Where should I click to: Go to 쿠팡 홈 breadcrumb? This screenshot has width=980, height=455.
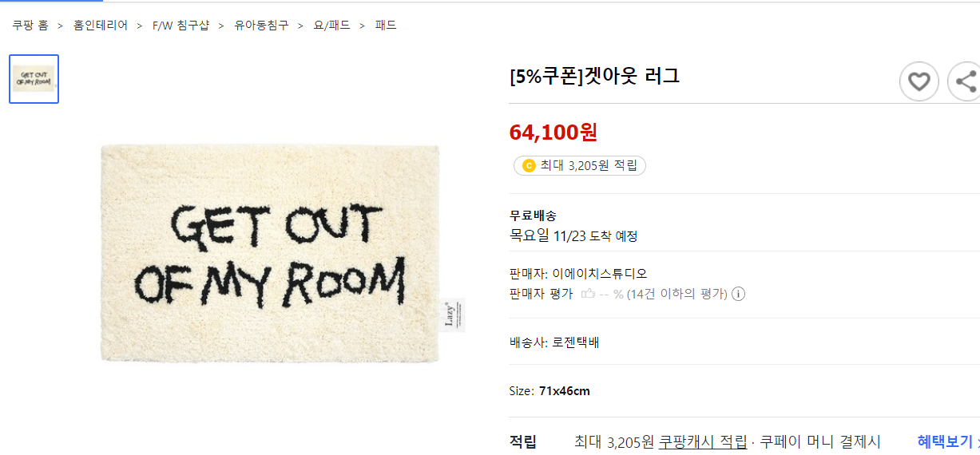coord(30,26)
